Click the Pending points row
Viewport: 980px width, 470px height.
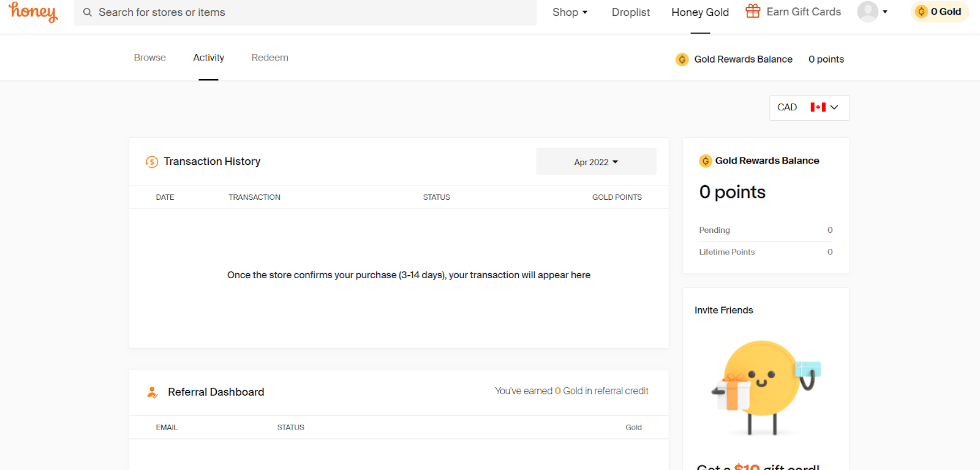tap(766, 230)
